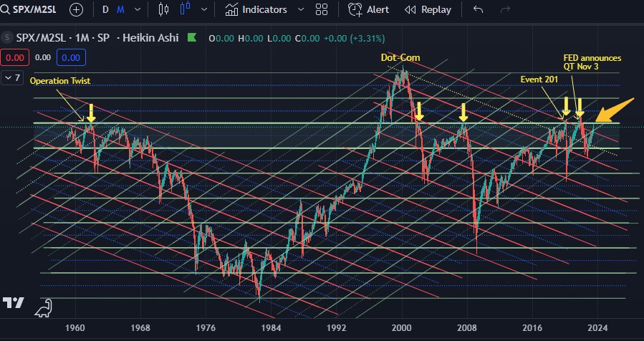Screen dimensions: 644x341
Task: Undo the last chart action
Action: point(478,9)
